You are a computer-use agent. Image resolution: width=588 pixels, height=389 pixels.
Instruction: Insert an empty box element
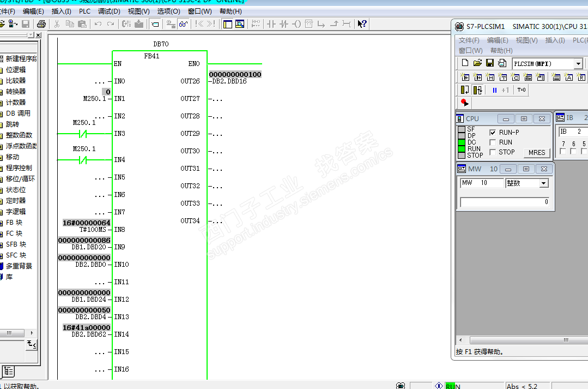tap(308, 24)
